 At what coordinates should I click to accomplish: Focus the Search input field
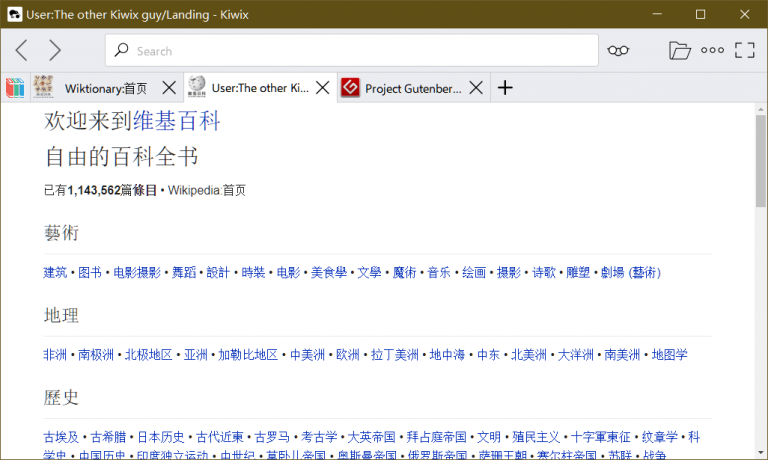coord(352,50)
